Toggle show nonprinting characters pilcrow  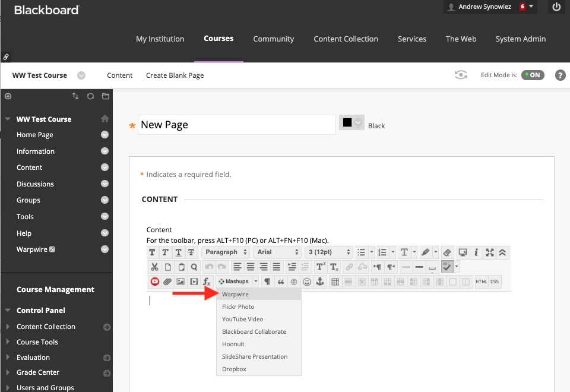point(267,282)
